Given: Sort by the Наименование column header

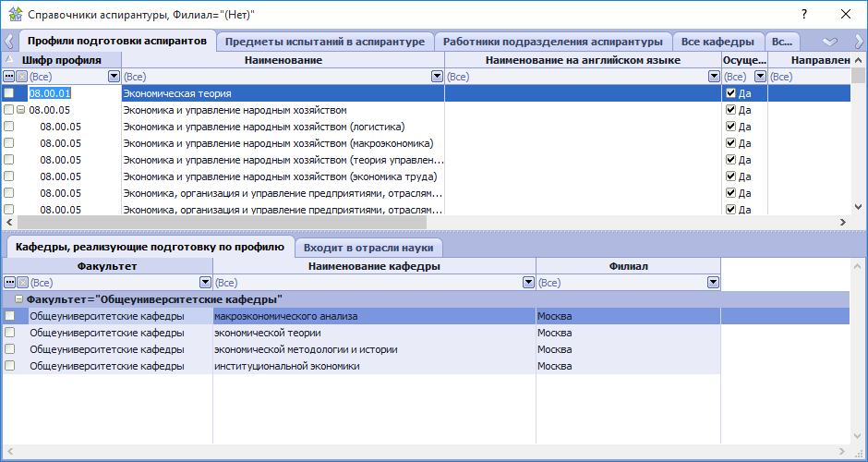Looking at the screenshot, I should (283, 60).
